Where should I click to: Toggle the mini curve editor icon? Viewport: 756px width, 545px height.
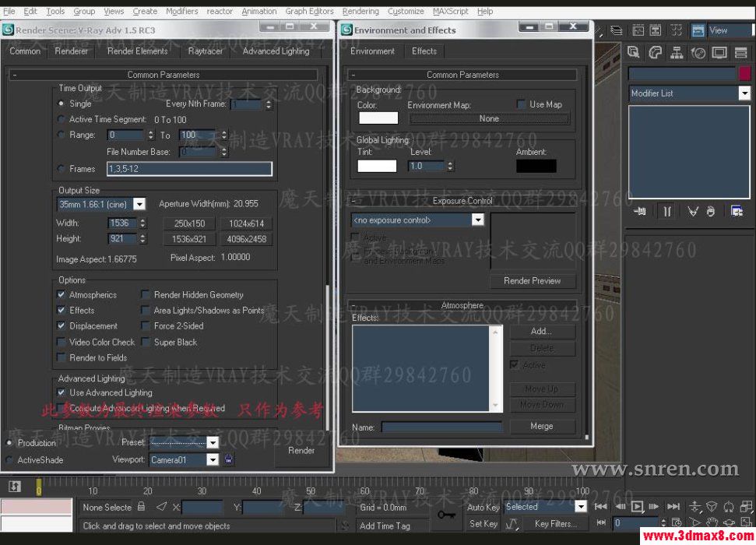[x=15, y=486]
